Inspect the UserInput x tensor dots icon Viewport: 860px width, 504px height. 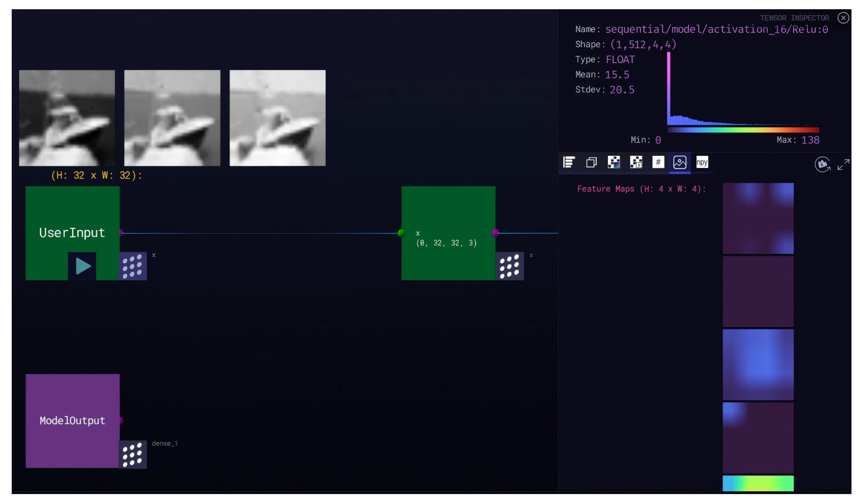(132, 266)
